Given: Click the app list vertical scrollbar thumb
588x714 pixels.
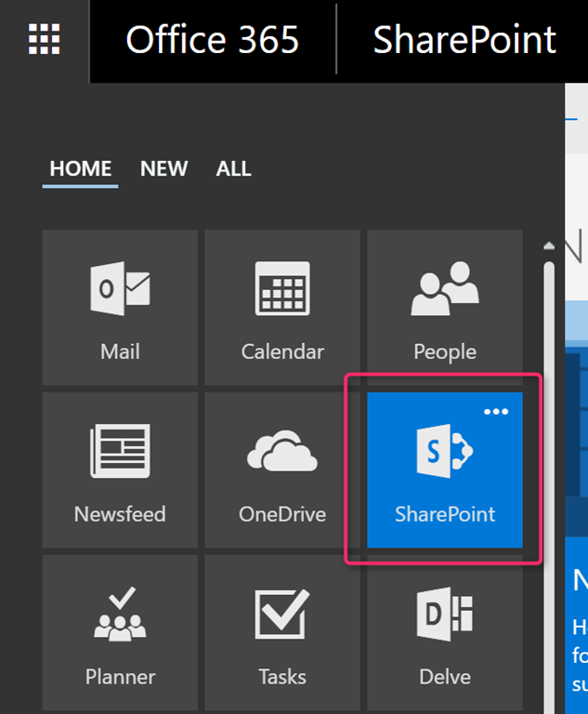Looking at the screenshot, I should [x=549, y=487].
